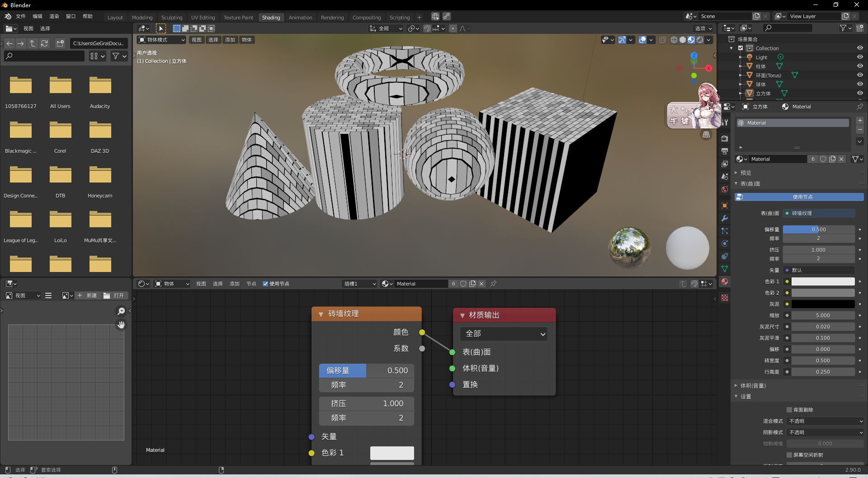The width and height of the screenshot is (868, 478).
Task: Switch viewport to Rendered shading mode
Action: [x=700, y=40]
